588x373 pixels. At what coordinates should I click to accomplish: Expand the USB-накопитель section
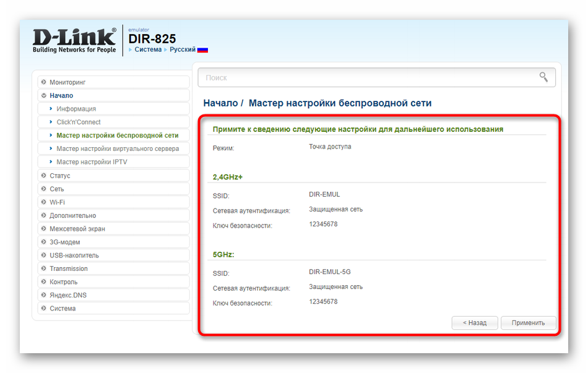(74, 255)
